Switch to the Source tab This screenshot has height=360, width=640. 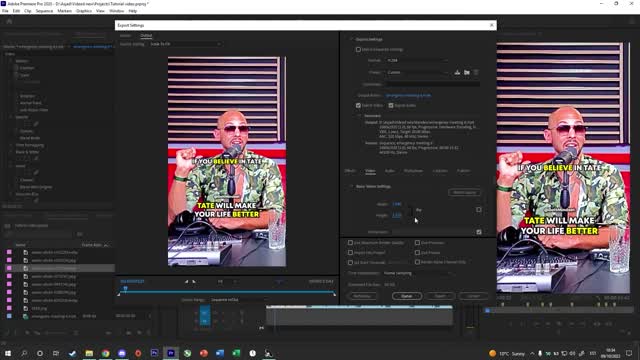pyautogui.click(x=125, y=36)
